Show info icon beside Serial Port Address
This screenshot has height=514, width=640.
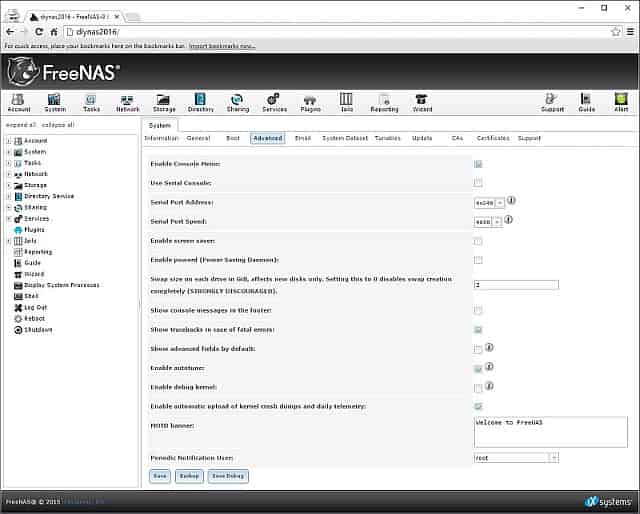pos(510,201)
